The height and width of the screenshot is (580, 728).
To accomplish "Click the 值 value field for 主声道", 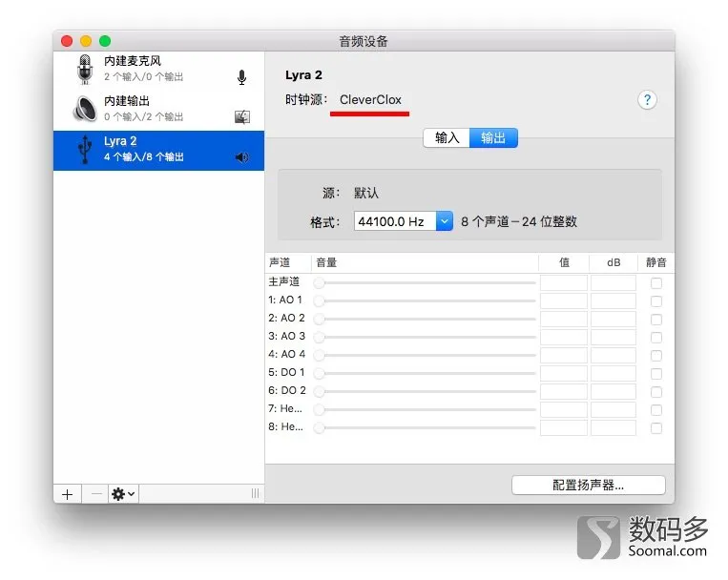I will pyautogui.click(x=564, y=282).
